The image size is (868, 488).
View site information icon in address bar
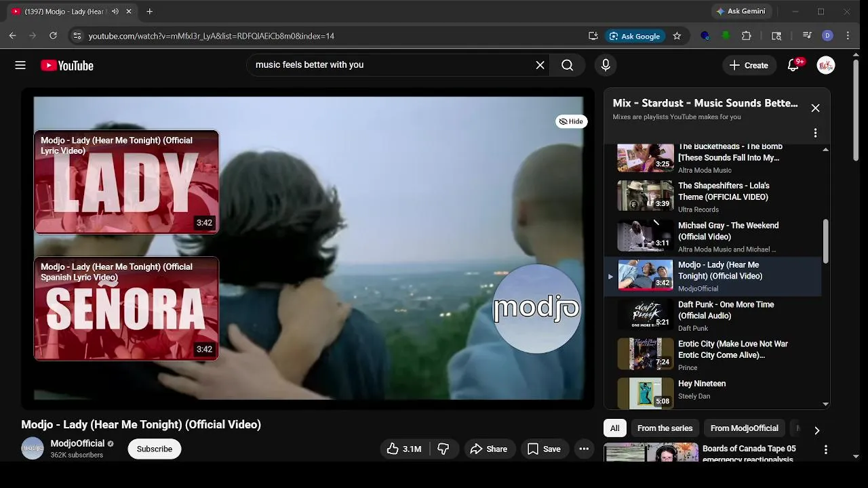click(77, 36)
